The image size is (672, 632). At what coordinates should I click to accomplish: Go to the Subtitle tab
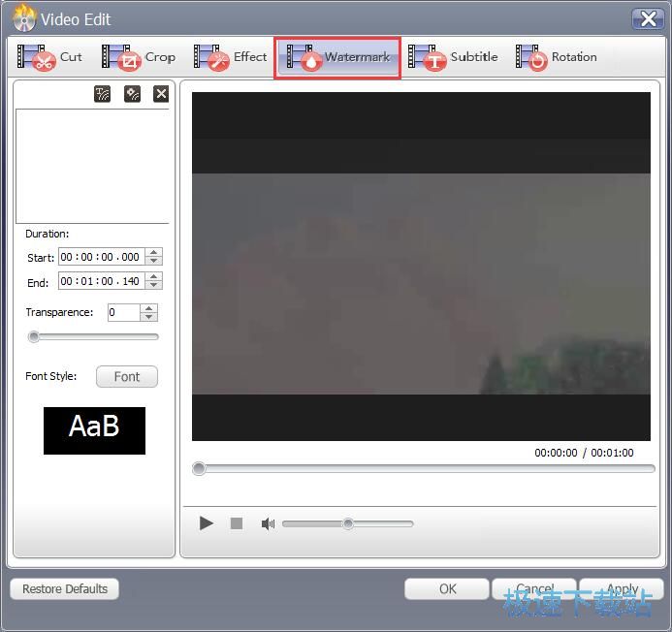453,57
